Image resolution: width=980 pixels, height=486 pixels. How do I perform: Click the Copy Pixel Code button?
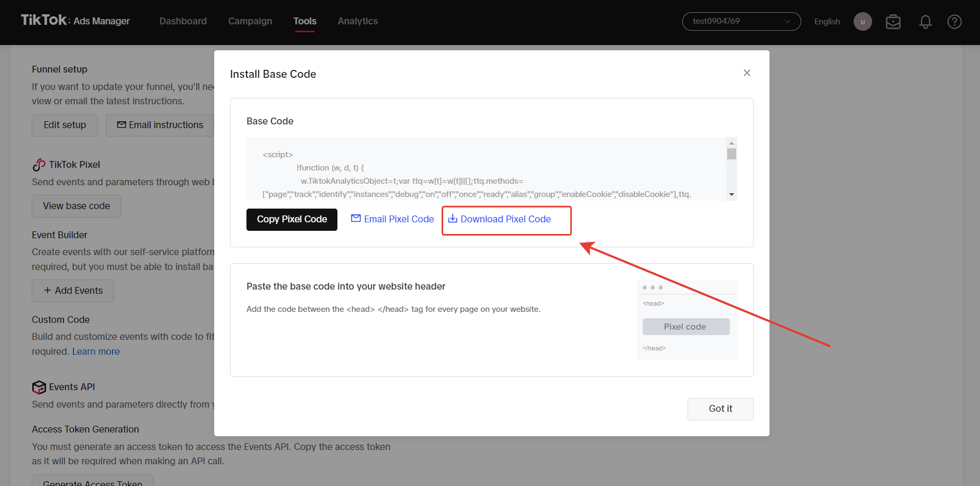(x=292, y=219)
